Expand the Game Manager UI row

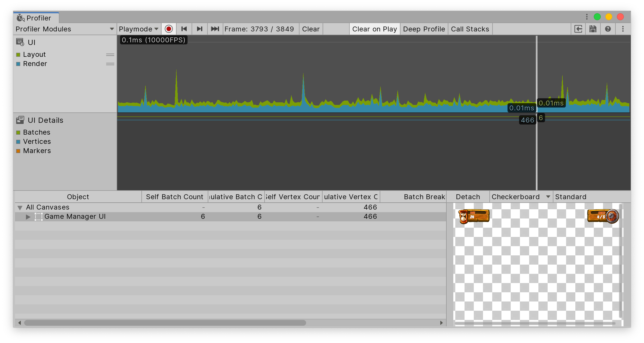pos(28,217)
